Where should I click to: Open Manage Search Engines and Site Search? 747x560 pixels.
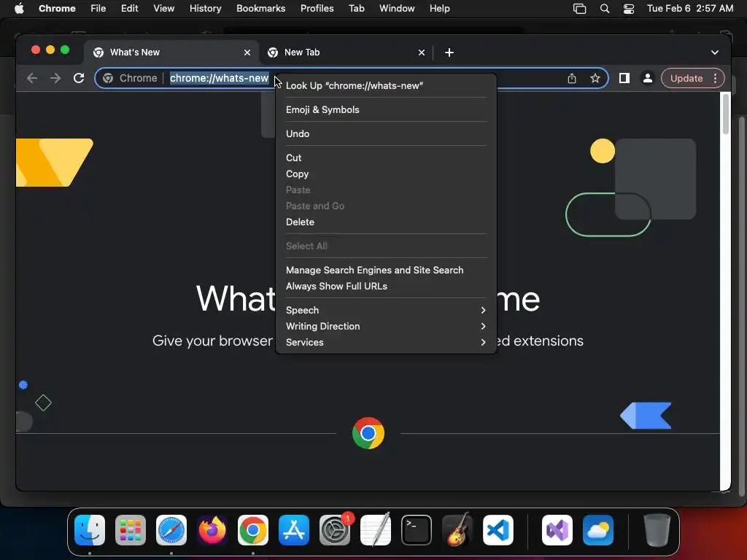386,270
